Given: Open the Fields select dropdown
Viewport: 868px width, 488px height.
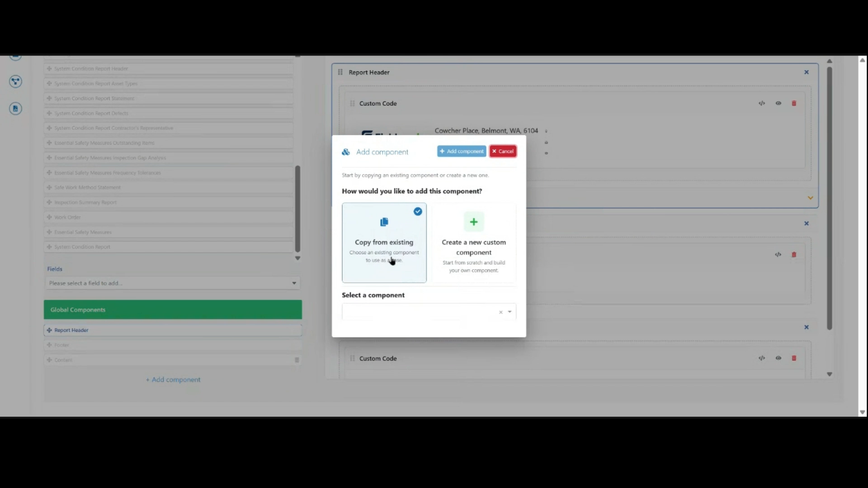Looking at the screenshot, I should tap(172, 283).
